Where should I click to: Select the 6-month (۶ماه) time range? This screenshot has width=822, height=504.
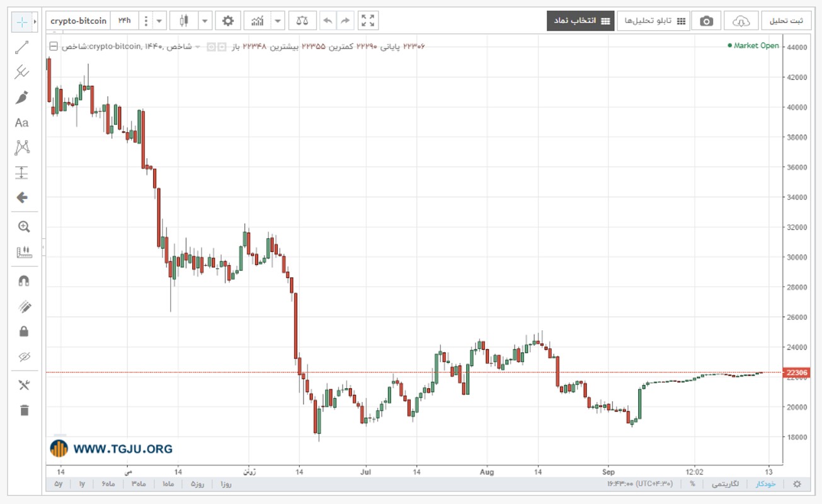[108, 484]
